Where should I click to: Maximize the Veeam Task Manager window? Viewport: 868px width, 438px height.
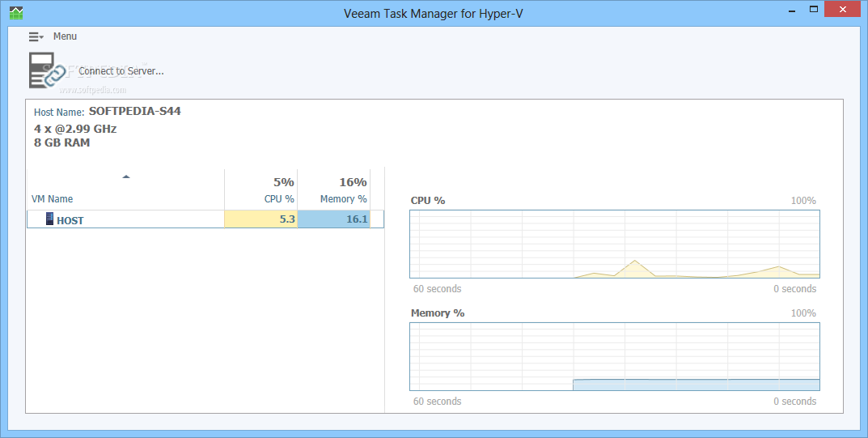(x=814, y=10)
